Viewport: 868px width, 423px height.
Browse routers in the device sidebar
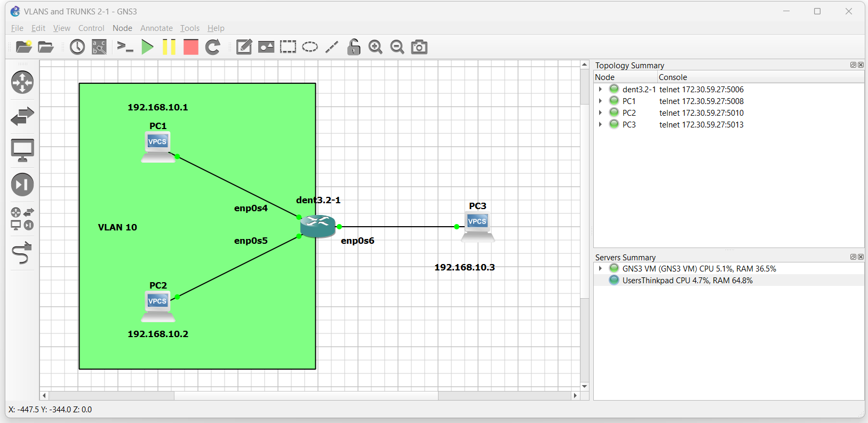[x=22, y=82]
